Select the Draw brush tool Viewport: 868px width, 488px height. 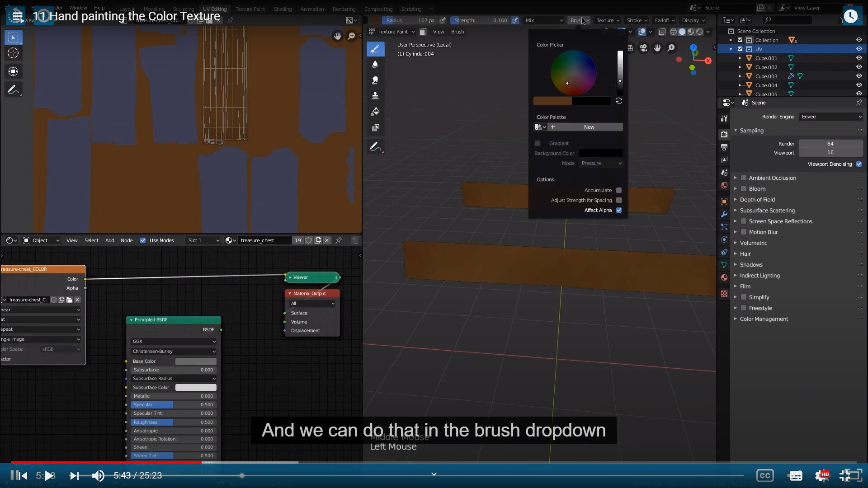375,49
